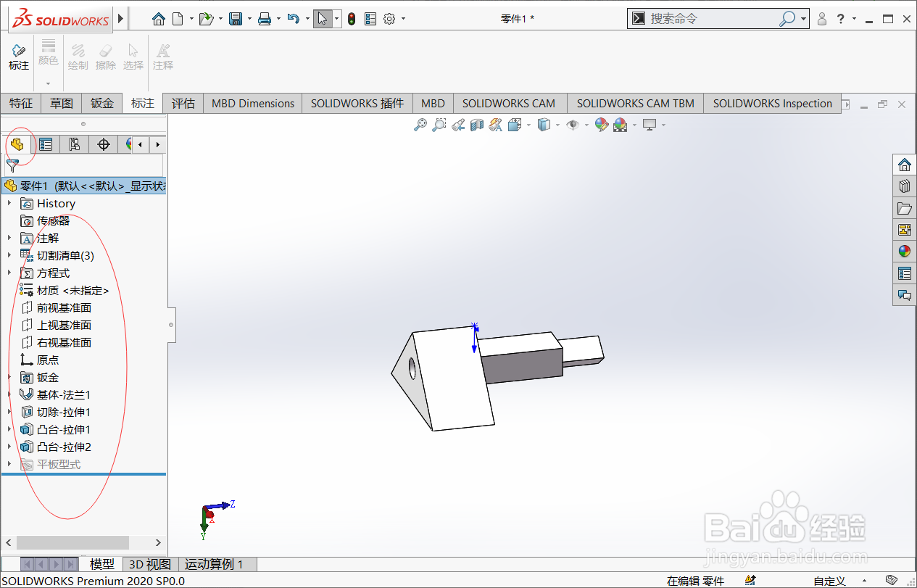Expand the SOLIDWORKS menu arrow beside logo

tap(120, 19)
